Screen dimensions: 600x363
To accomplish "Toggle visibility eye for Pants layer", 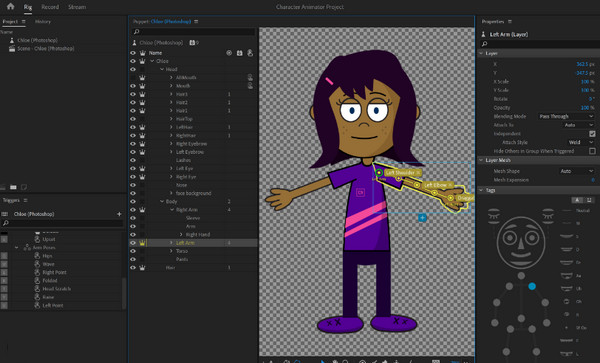I will [x=133, y=259].
